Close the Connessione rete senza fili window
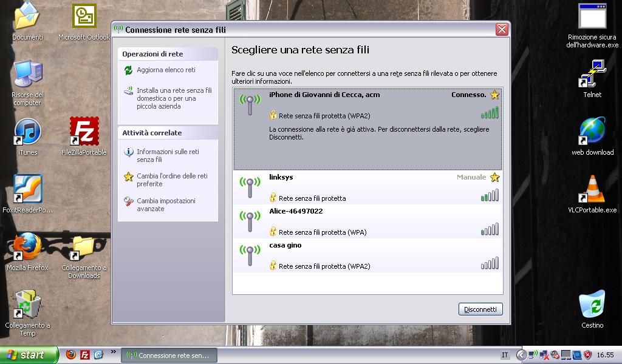622x364 pixels. [x=502, y=29]
